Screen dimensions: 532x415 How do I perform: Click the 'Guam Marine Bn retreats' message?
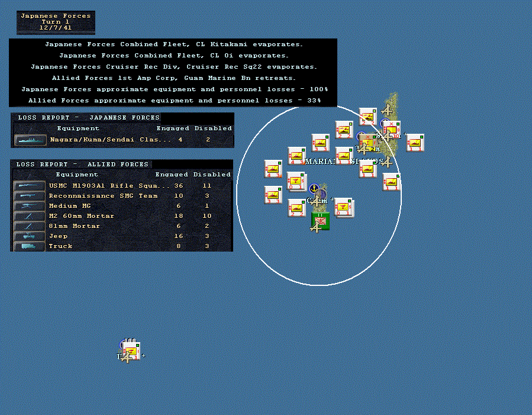pyautogui.click(x=174, y=78)
